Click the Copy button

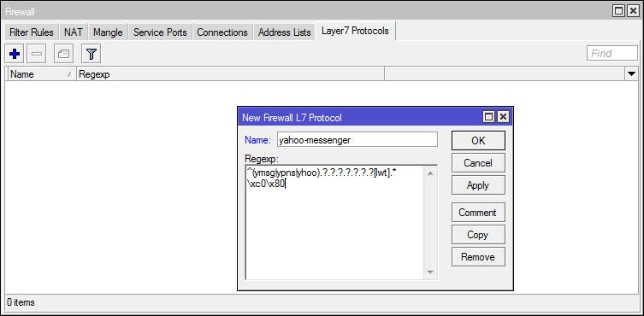[x=478, y=235]
